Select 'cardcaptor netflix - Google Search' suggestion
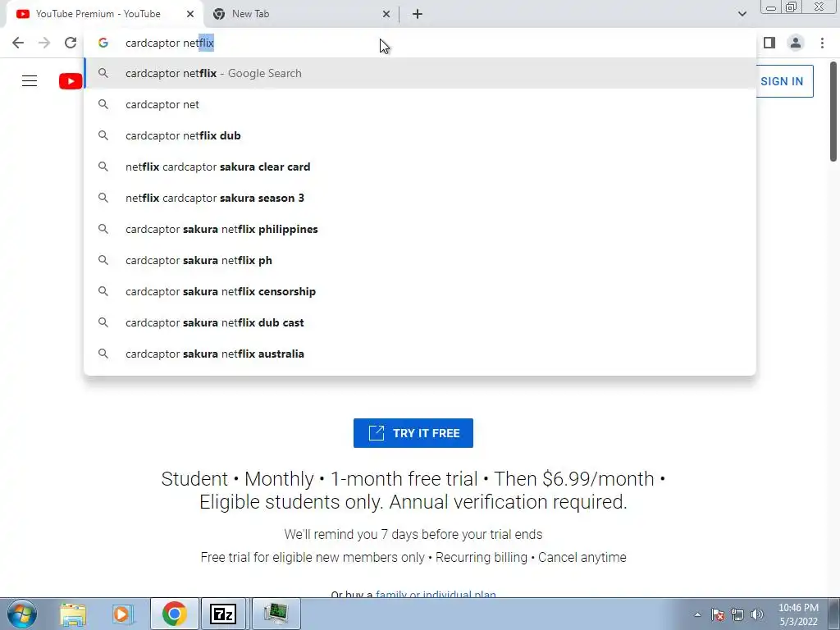The width and height of the screenshot is (840, 630). point(420,73)
